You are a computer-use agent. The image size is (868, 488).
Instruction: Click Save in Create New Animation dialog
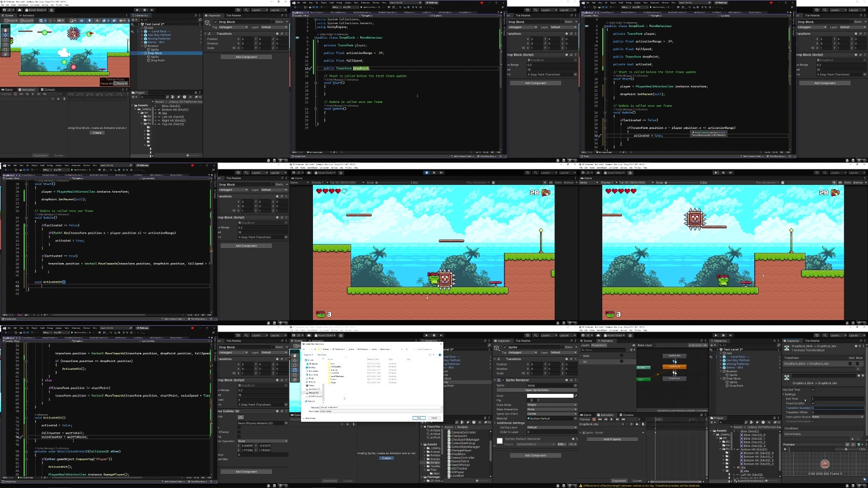coord(419,418)
